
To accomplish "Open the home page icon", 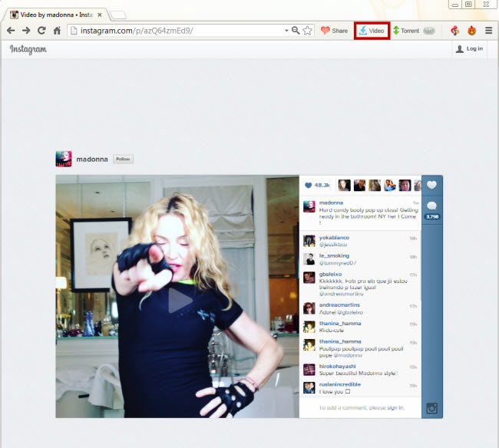I will tap(57, 31).
